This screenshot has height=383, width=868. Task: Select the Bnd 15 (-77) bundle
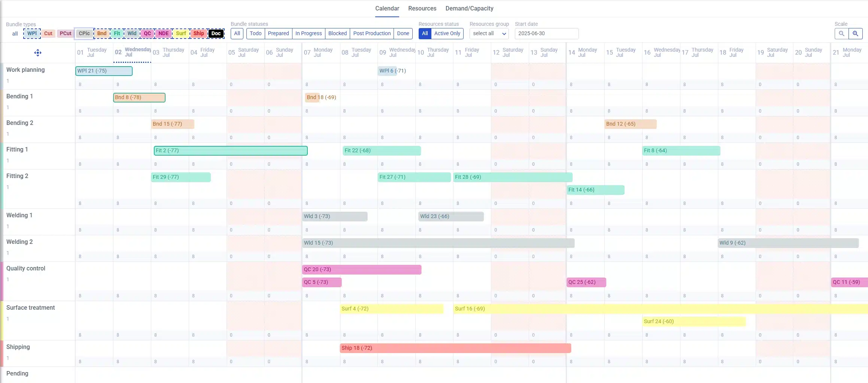[173, 124]
